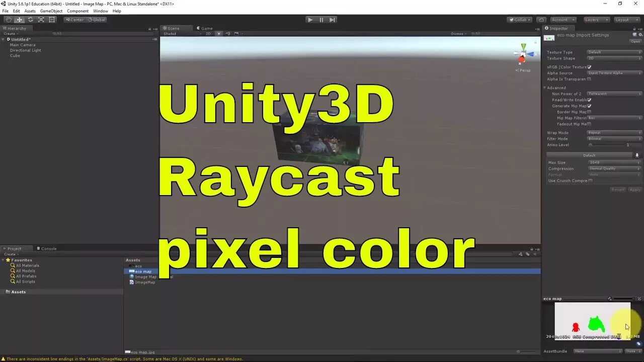
Task: Open the Gizmos dropdown
Action: tap(459, 34)
